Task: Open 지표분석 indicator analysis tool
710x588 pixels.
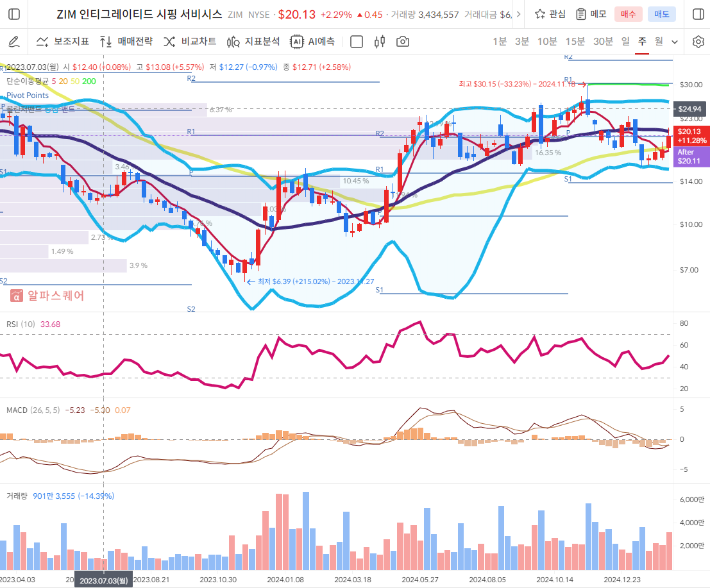Action: 253,42
